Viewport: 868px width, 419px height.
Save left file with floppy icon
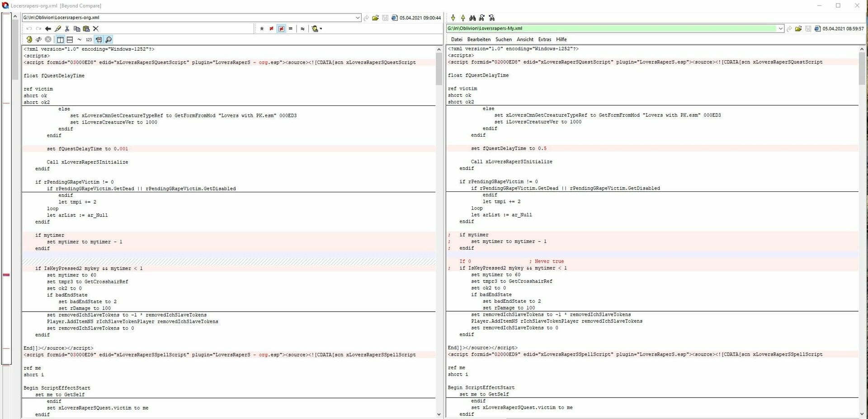(385, 18)
